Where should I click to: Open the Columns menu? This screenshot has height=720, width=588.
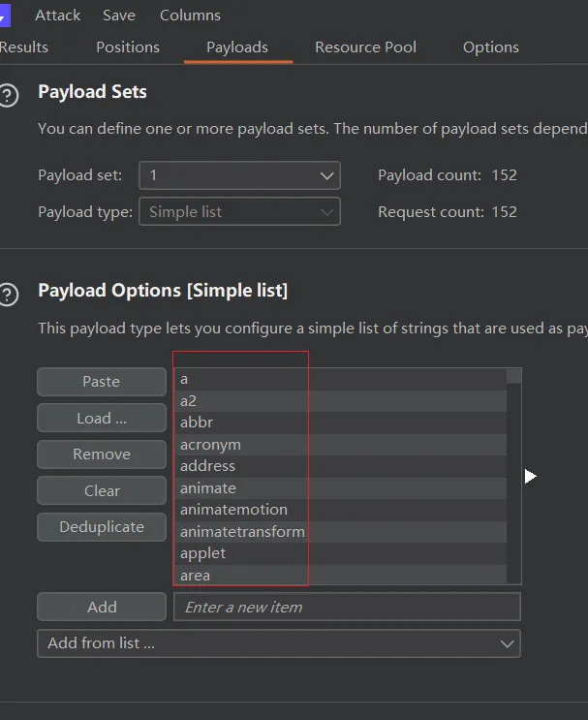(190, 16)
